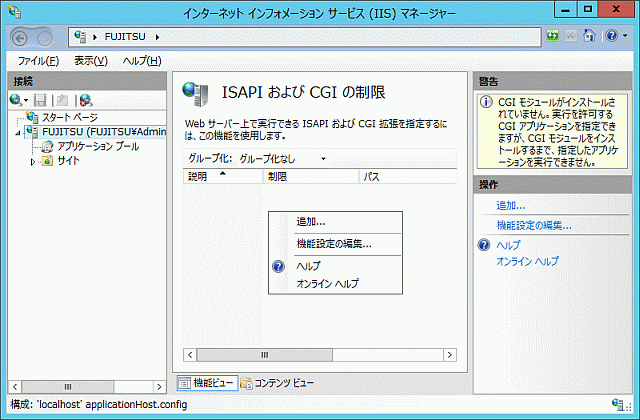Click the オンライン ヘルプ link in Actions pane
Screen dimensions: 640x420
527,261
